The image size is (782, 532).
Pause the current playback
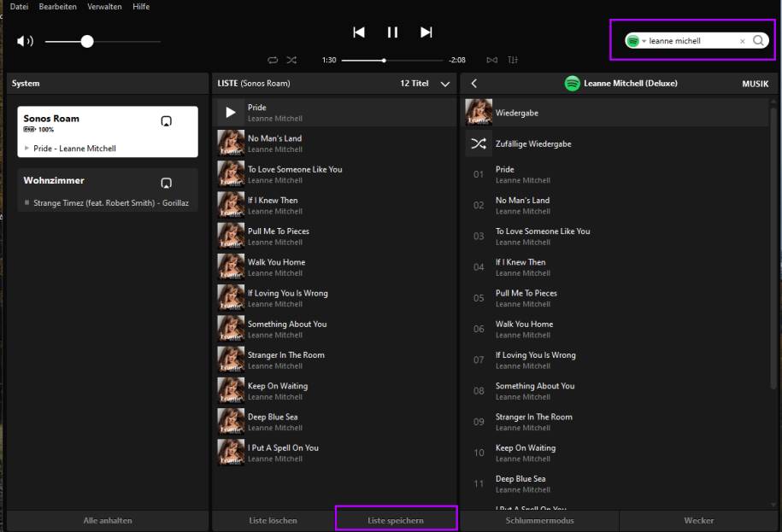coord(392,32)
